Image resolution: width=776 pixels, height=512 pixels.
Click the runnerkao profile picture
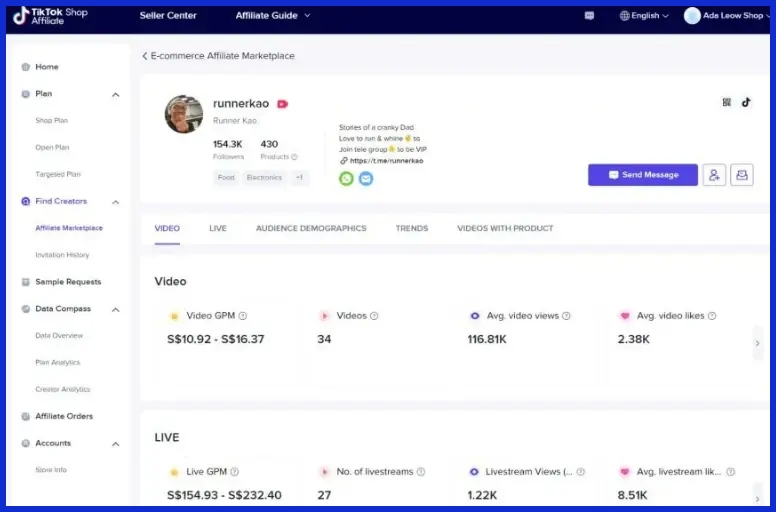click(x=184, y=114)
